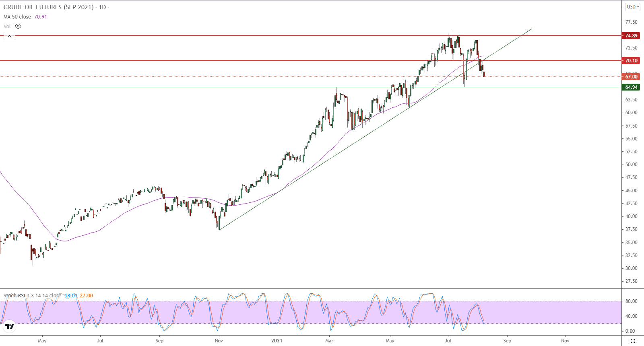Click the 57.50 price scale value

631,126
